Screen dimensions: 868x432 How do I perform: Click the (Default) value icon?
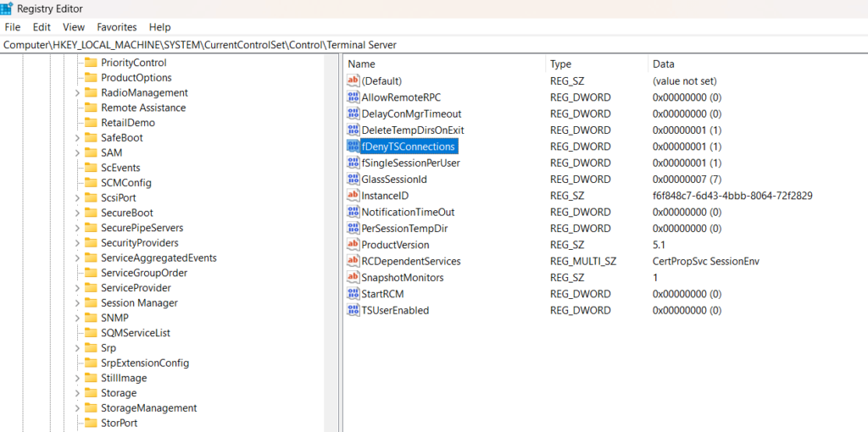point(353,81)
